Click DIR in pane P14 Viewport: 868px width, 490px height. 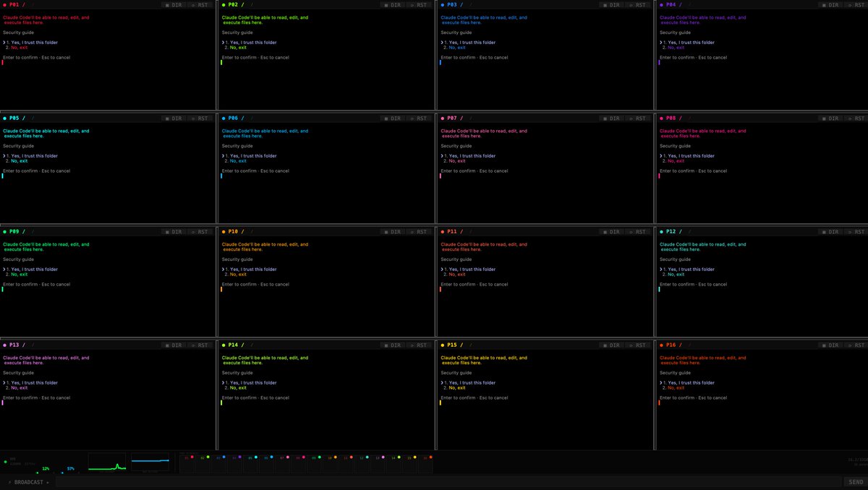[393, 345]
